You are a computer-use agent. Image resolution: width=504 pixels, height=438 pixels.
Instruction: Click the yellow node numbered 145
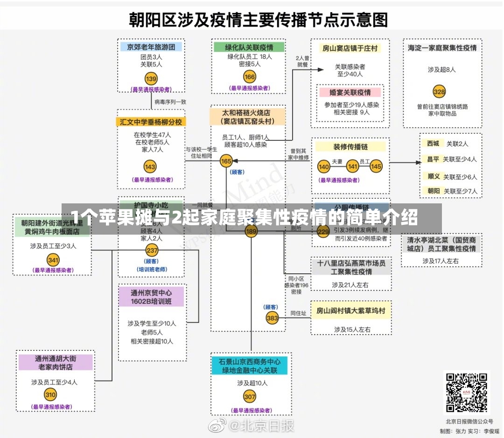(x=376, y=166)
